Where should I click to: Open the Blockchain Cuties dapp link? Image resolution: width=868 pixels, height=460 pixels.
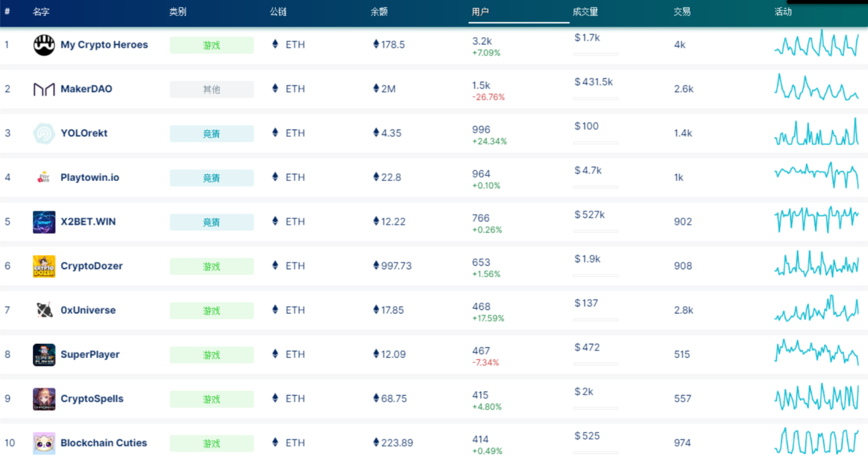click(x=103, y=443)
